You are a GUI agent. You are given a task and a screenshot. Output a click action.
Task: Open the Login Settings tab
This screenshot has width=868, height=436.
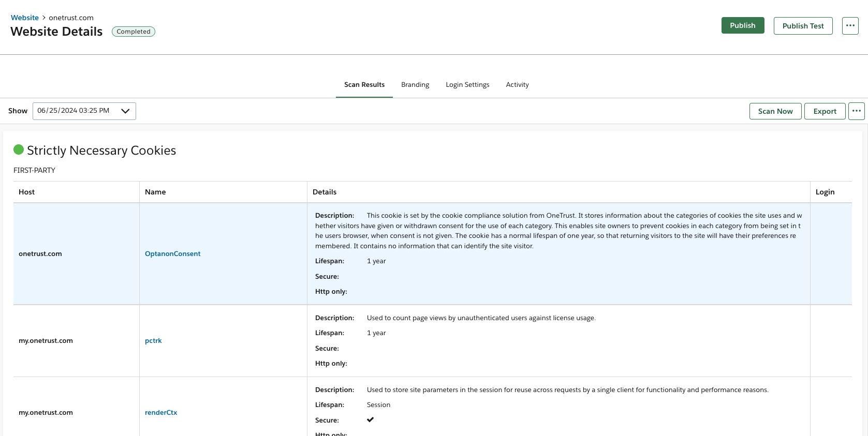(467, 85)
